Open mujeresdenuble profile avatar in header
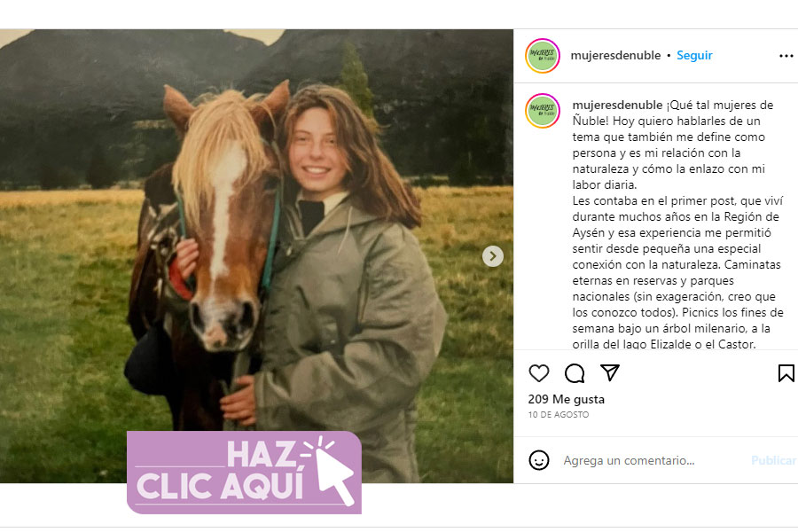 click(543, 56)
